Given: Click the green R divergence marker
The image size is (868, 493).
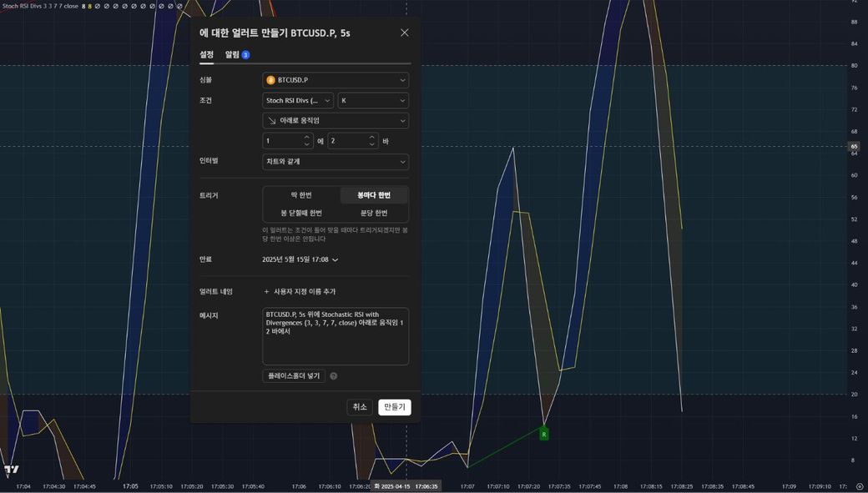Looking at the screenshot, I should tap(544, 434).
